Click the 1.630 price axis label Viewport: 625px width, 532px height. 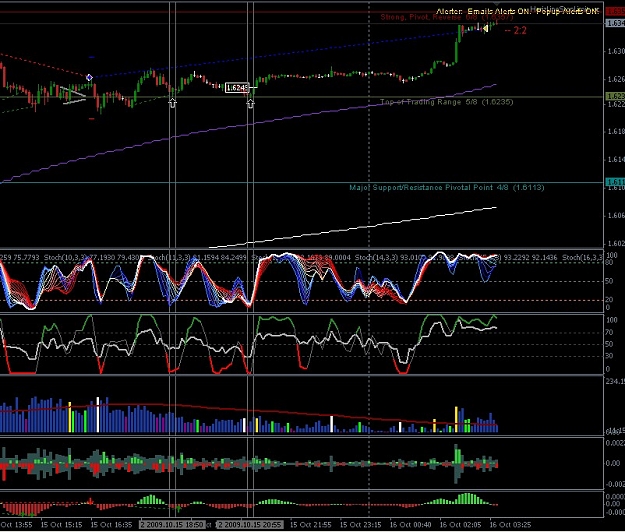click(x=616, y=51)
